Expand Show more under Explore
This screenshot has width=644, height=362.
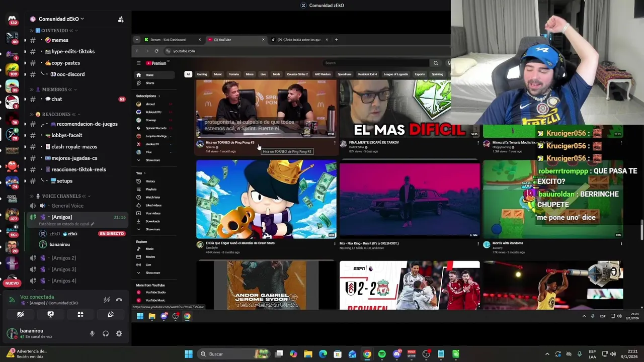[152, 273]
